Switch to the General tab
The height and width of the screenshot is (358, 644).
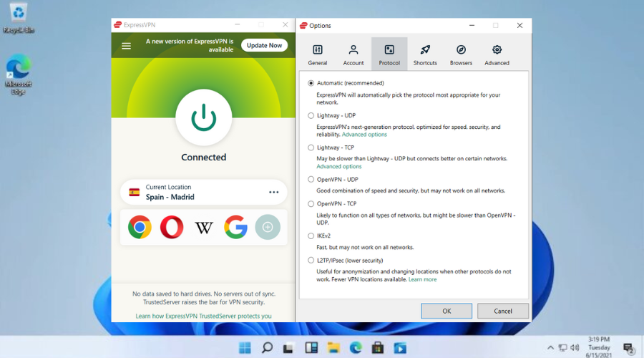tap(318, 54)
